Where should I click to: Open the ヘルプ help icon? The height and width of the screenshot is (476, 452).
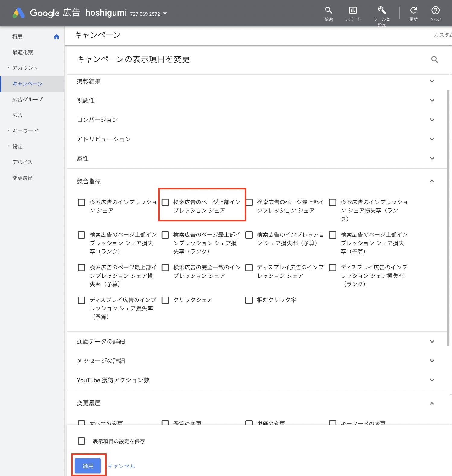[435, 11]
